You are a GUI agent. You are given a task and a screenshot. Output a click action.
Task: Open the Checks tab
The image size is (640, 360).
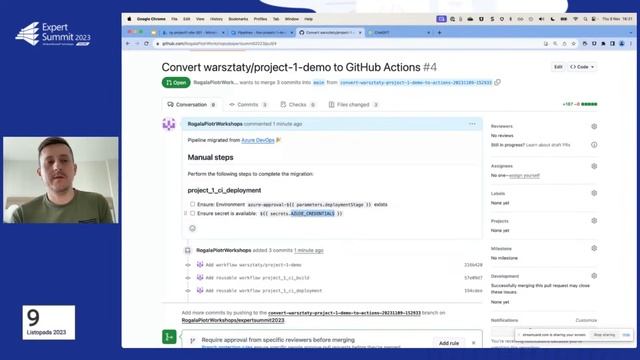[298, 104]
